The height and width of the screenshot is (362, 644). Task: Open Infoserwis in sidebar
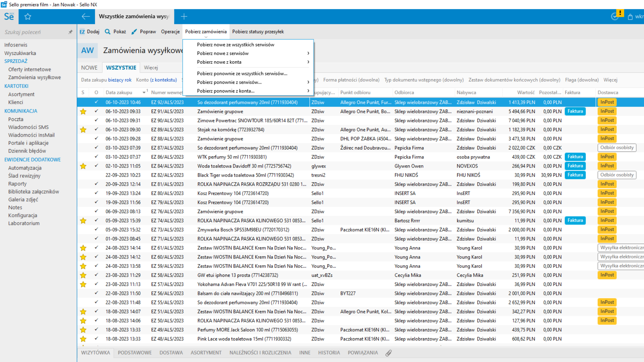click(x=16, y=45)
